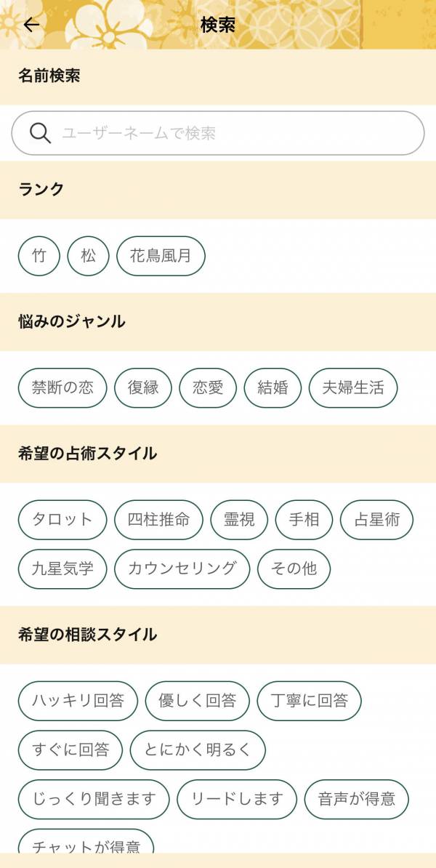Choose タロット fortune-telling style

[x=62, y=520]
